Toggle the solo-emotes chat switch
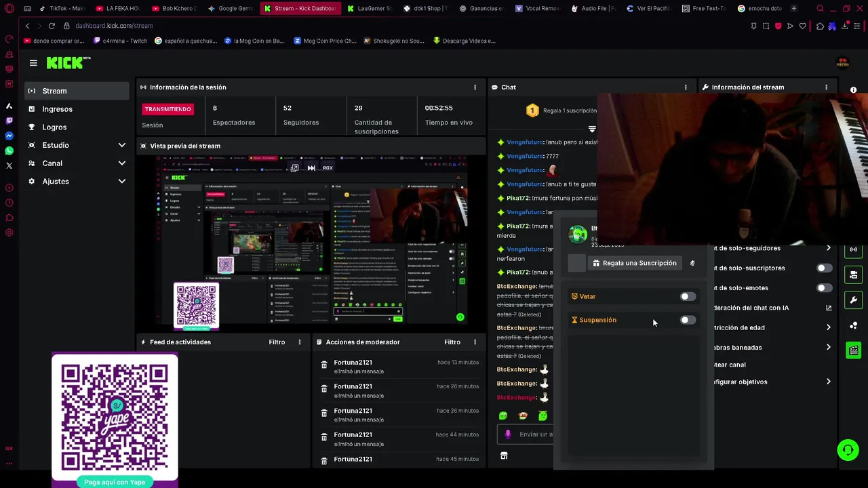The width and height of the screenshot is (868, 488). (825, 288)
